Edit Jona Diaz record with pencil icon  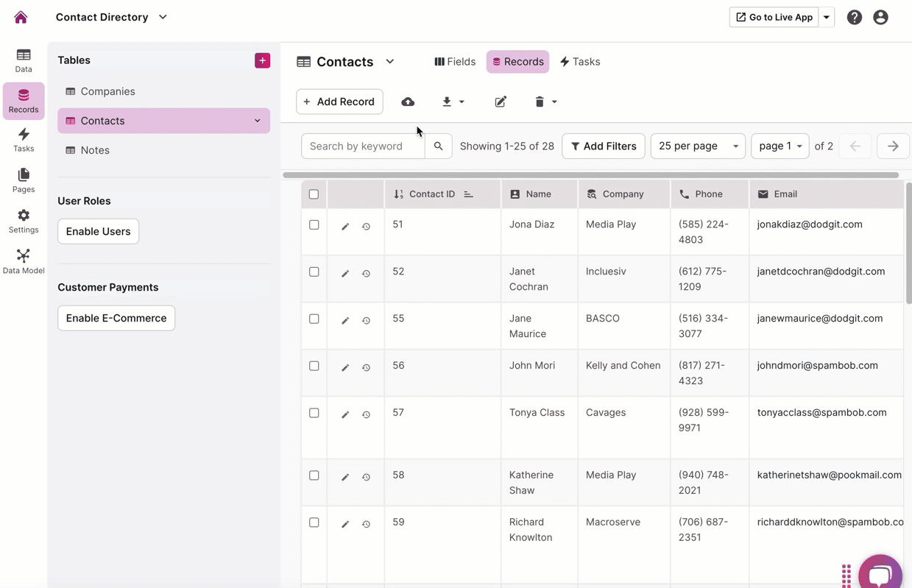[345, 227]
